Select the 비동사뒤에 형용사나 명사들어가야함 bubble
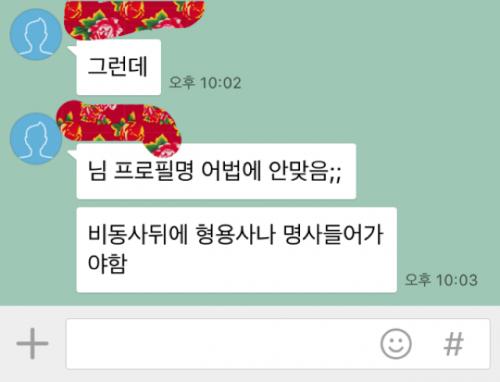The width and height of the screenshot is (500, 382). pyautogui.click(x=237, y=250)
